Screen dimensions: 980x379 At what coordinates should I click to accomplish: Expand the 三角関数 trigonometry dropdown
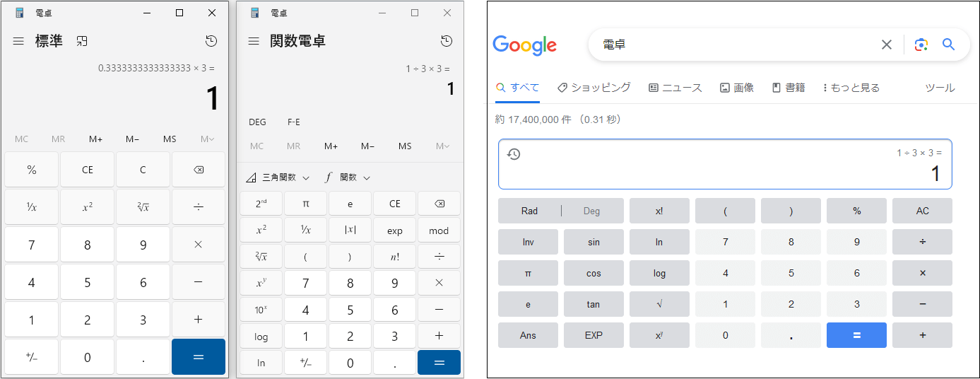[278, 177]
